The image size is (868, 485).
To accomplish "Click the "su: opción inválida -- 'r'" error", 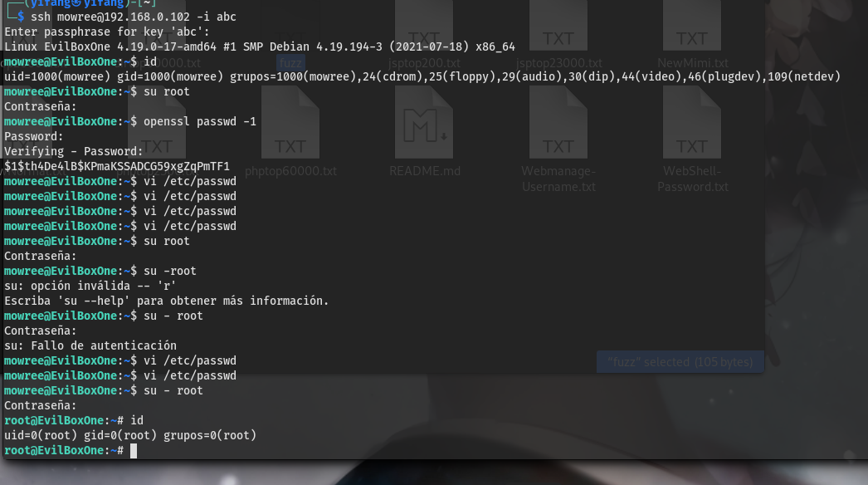I will [90, 286].
